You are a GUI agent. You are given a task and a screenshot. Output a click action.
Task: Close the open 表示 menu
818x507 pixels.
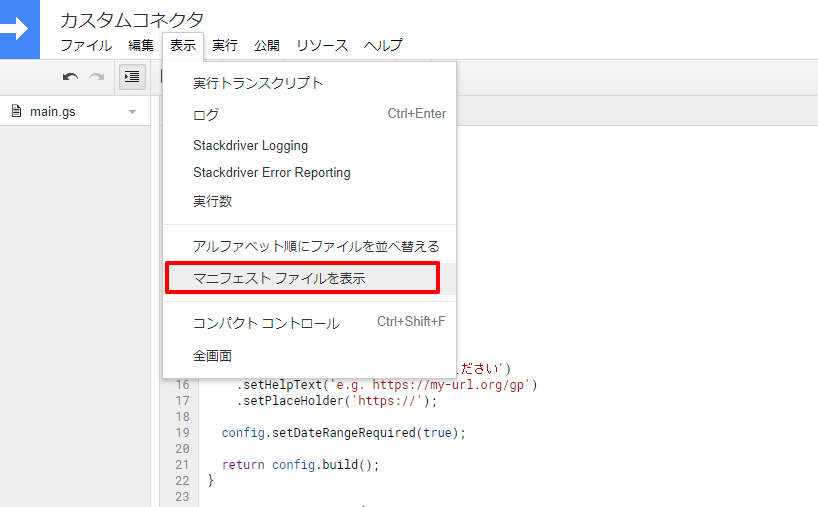point(183,45)
